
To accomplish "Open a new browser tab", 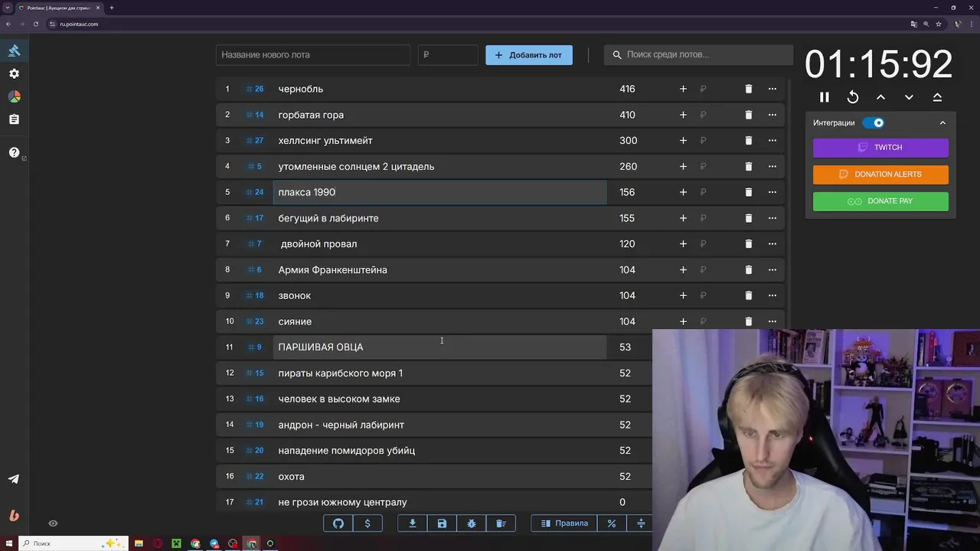I will (112, 8).
